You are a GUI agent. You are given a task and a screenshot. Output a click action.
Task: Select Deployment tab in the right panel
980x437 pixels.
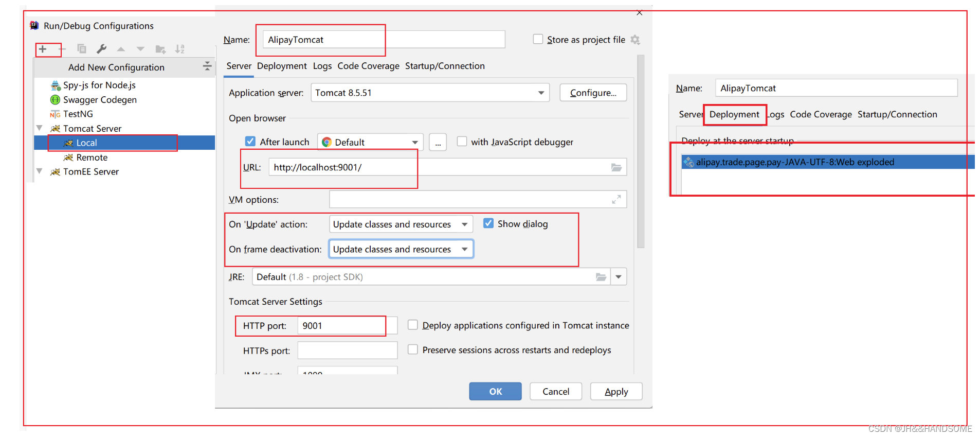[734, 114]
